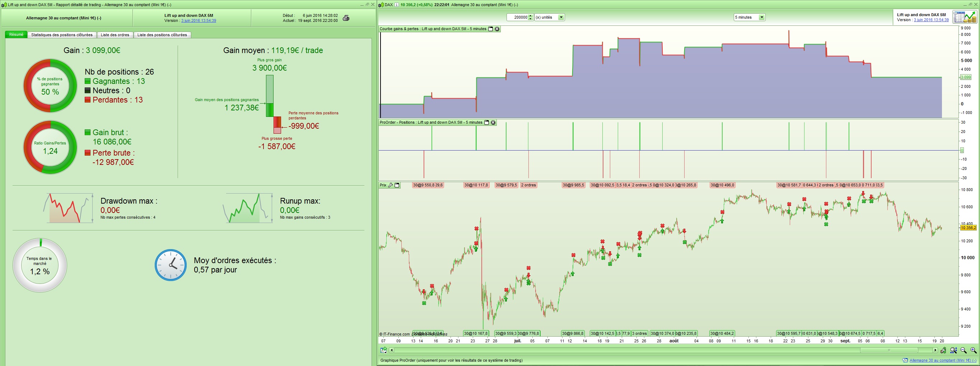This screenshot has height=366, width=980.
Task: Expand the 5 minutes timeframe dropdown
Action: tap(761, 18)
